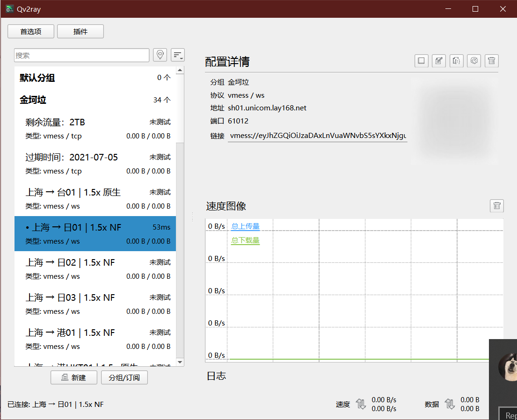The width and height of the screenshot is (517, 420).
Task: Click the vmess share link text field
Action: coord(318,136)
